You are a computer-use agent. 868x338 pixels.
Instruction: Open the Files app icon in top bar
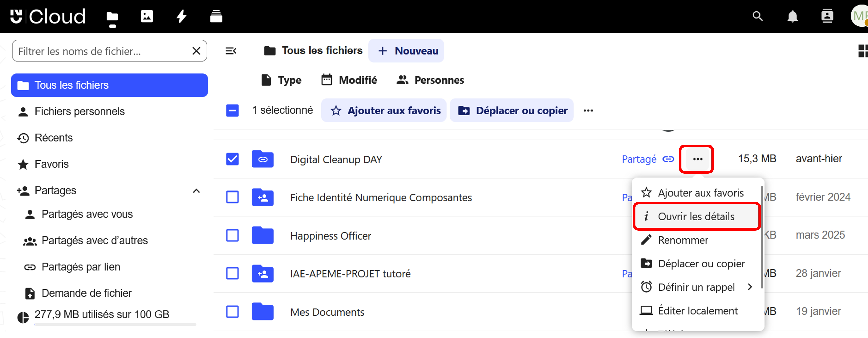[x=112, y=17]
